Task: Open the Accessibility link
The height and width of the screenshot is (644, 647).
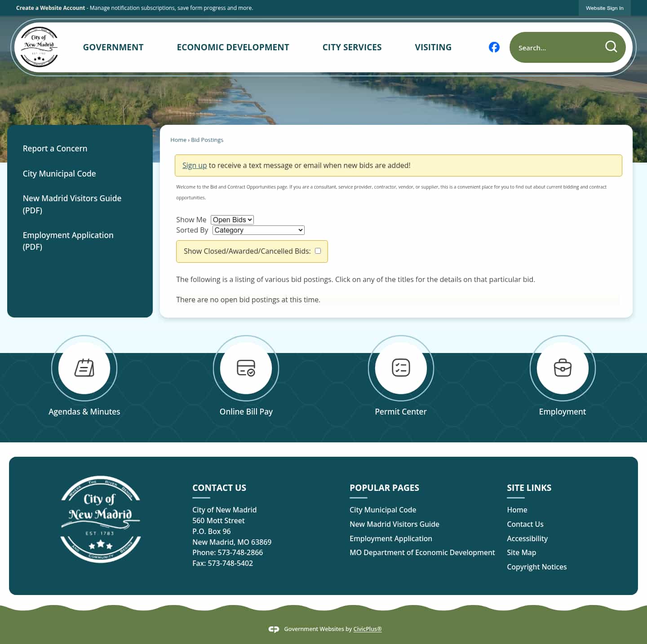Action: point(527,539)
